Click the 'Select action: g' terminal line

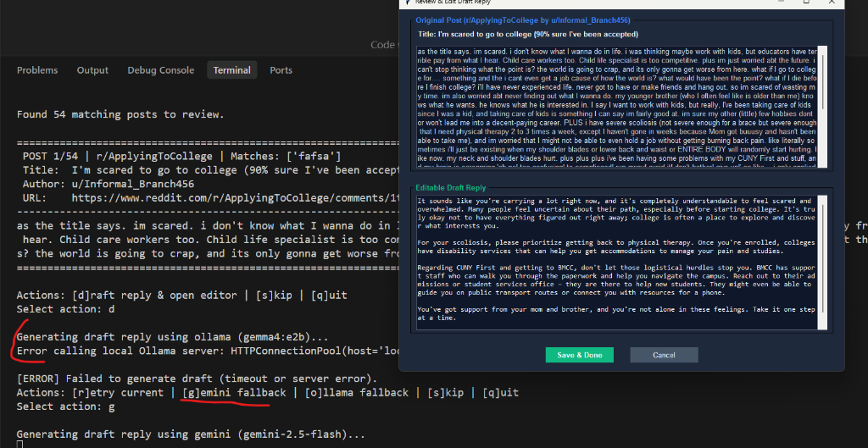click(x=65, y=407)
